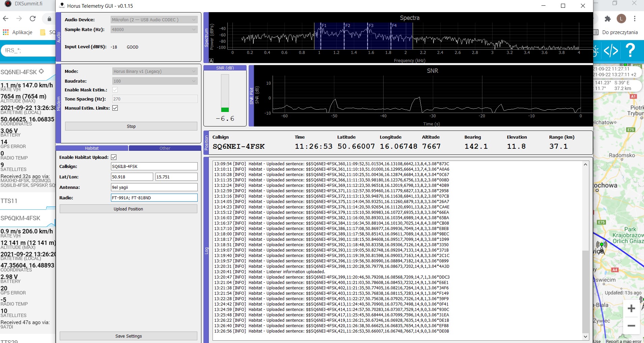Image resolution: width=644 pixels, height=343 pixels.
Task: Open the Audio Device dropdown
Action: [x=154, y=20]
